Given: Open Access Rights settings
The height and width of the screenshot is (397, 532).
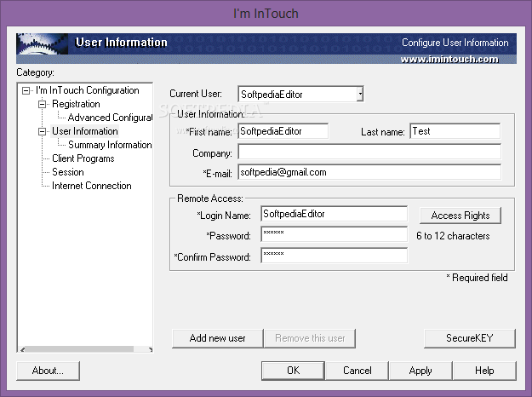Looking at the screenshot, I should click(460, 216).
